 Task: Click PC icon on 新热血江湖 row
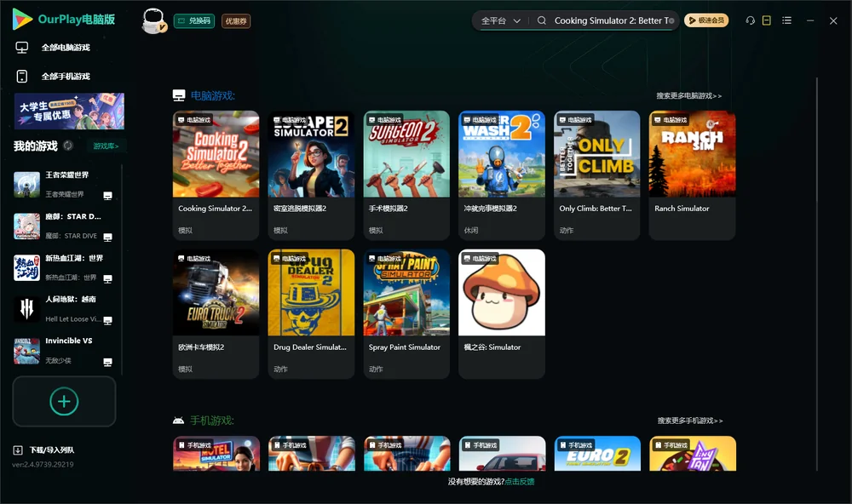click(107, 278)
